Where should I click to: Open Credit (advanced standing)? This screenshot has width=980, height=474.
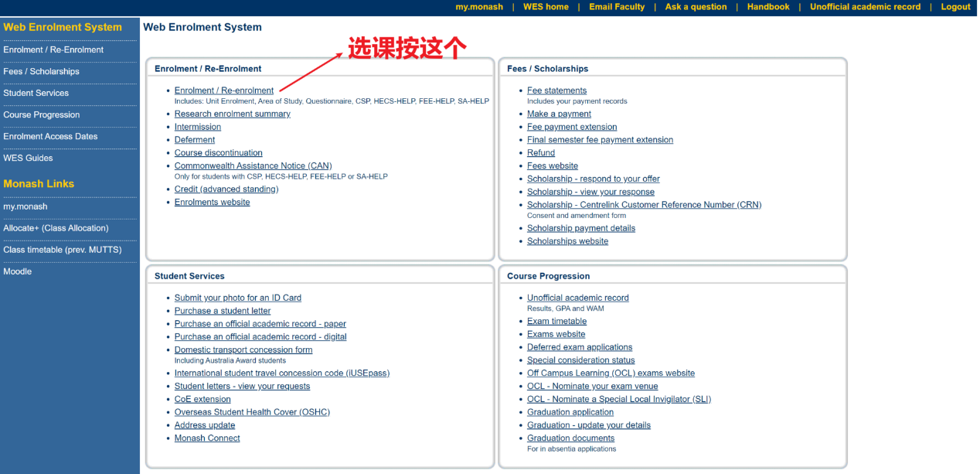pyautogui.click(x=226, y=189)
